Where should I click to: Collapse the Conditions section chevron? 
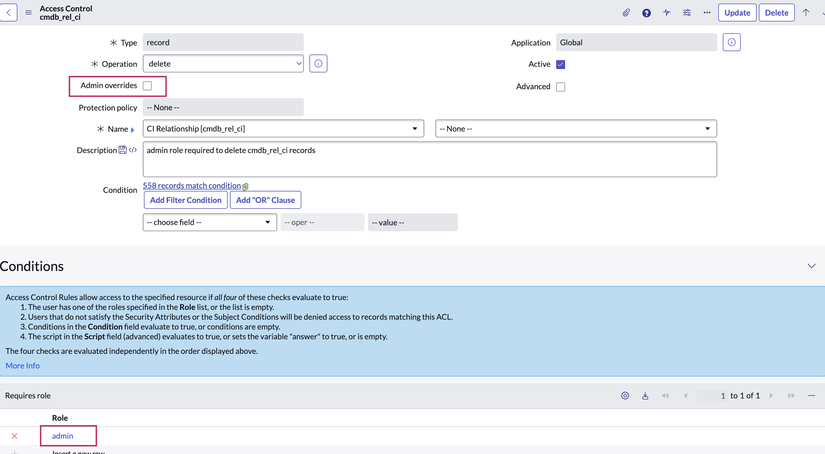click(811, 266)
